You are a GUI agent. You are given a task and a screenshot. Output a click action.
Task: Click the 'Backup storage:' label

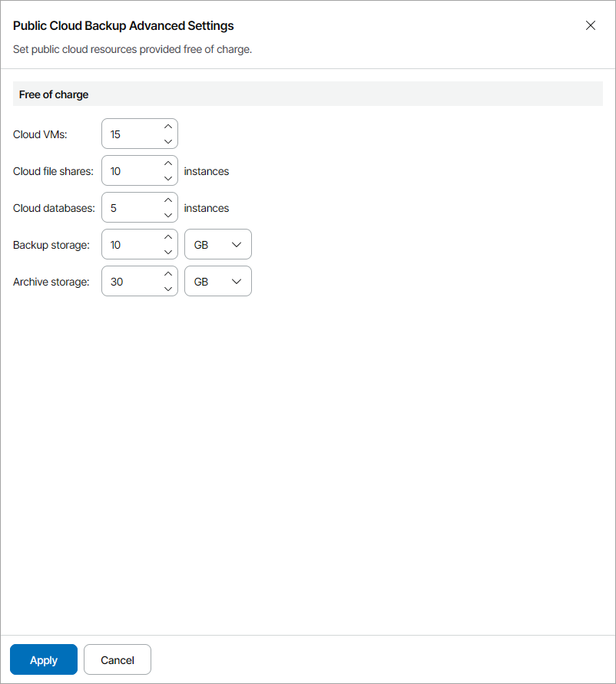[51, 245]
